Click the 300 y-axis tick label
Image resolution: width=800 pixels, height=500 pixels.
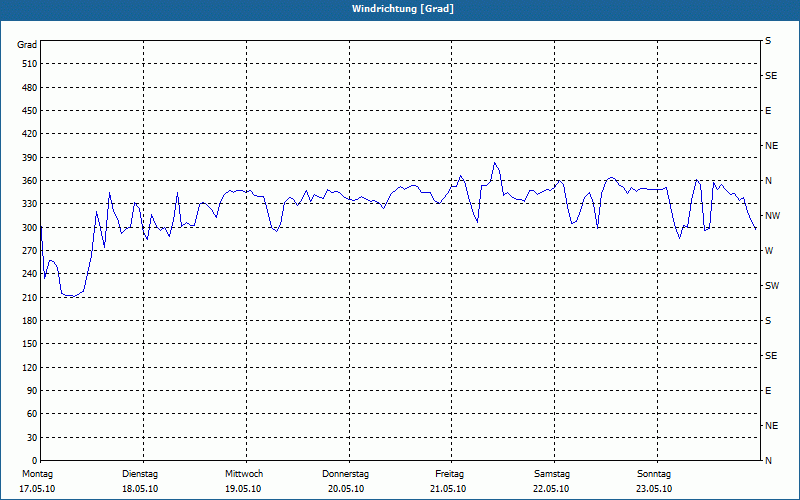point(30,228)
